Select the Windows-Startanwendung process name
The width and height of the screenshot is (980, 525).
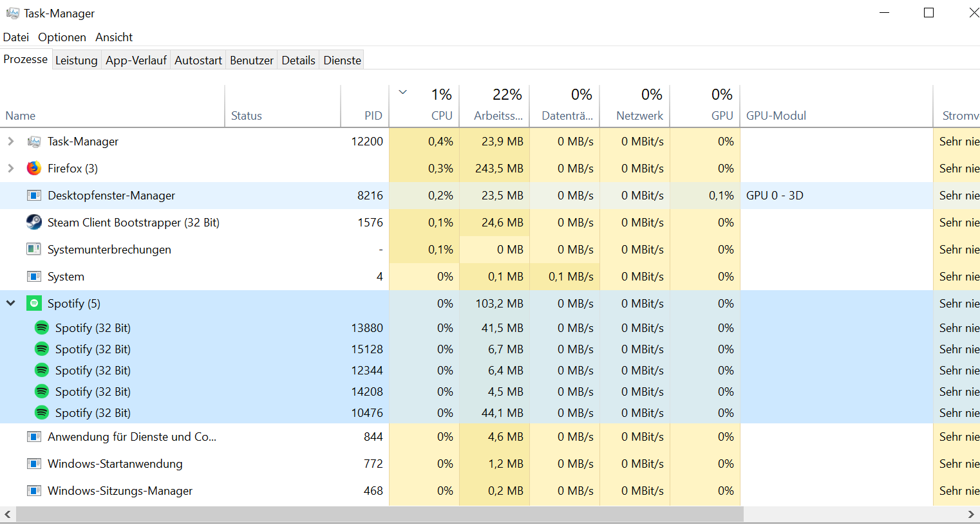point(115,464)
